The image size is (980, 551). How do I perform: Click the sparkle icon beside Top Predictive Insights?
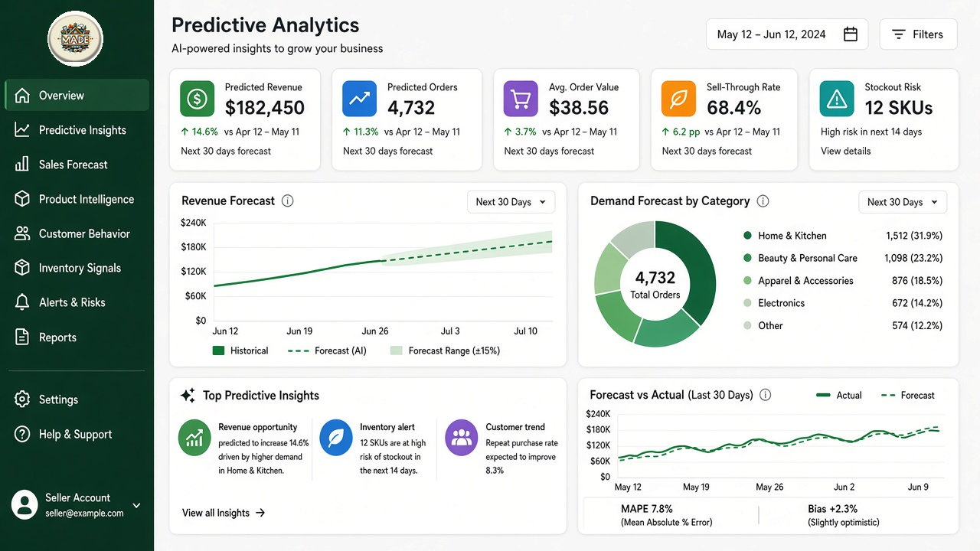(187, 396)
